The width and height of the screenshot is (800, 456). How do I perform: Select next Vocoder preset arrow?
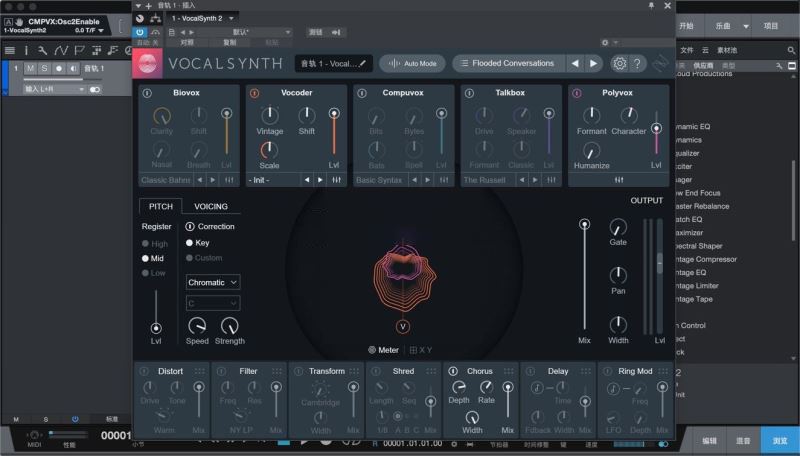(x=320, y=180)
